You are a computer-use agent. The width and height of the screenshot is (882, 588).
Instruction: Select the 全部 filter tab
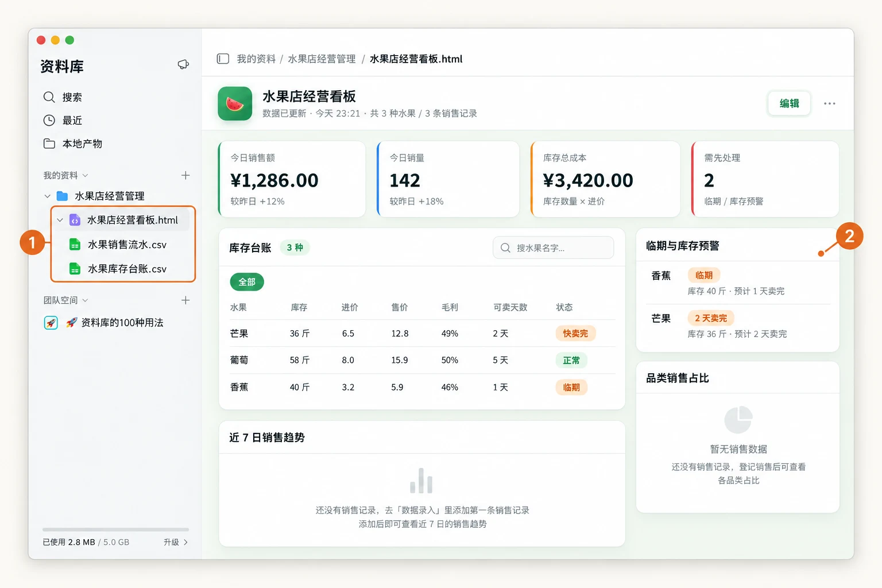(x=247, y=282)
